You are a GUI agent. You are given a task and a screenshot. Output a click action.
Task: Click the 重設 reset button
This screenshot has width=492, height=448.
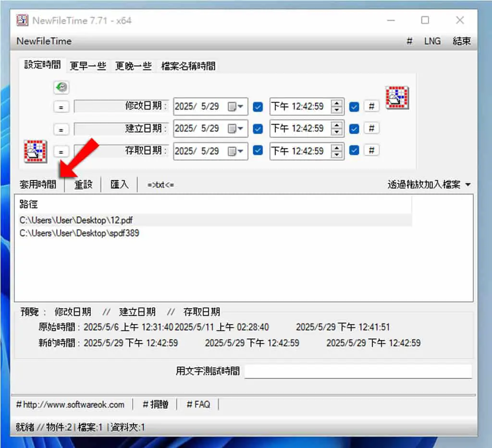(83, 184)
